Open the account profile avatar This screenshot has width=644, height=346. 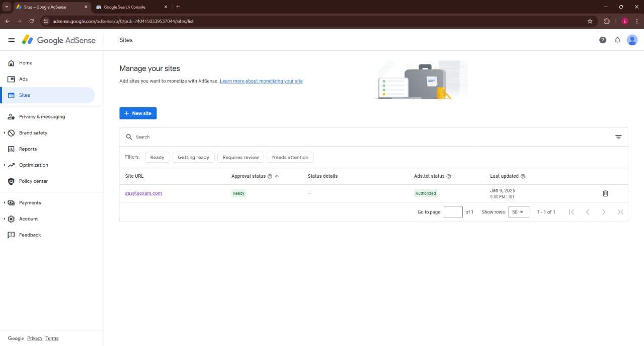pyautogui.click(x=632, y=40)
